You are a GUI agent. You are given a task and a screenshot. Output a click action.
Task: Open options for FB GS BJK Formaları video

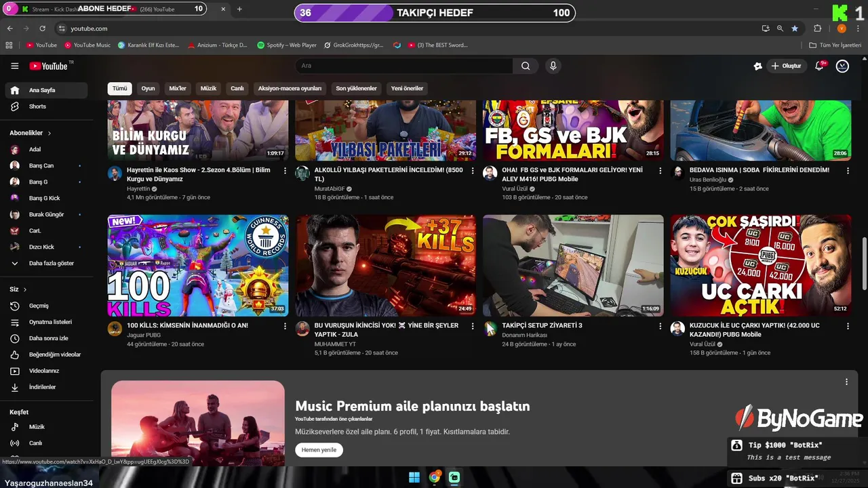pos(660,171)
